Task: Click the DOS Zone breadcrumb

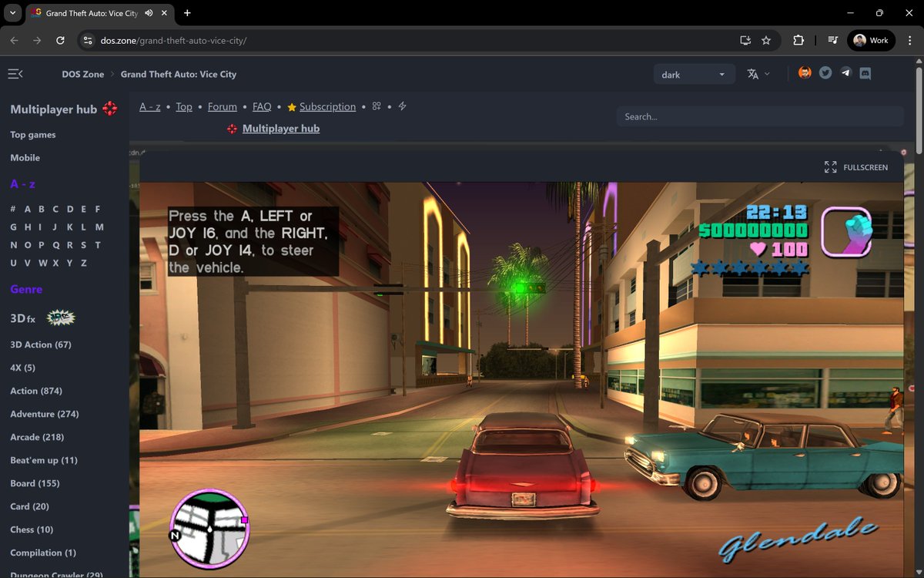Action: (83, 74)
